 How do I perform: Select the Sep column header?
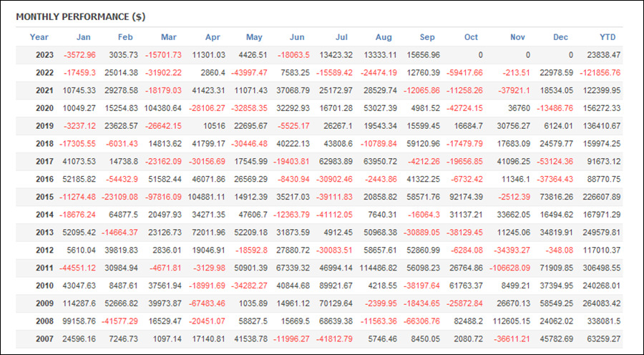click(x=427, y=37)
